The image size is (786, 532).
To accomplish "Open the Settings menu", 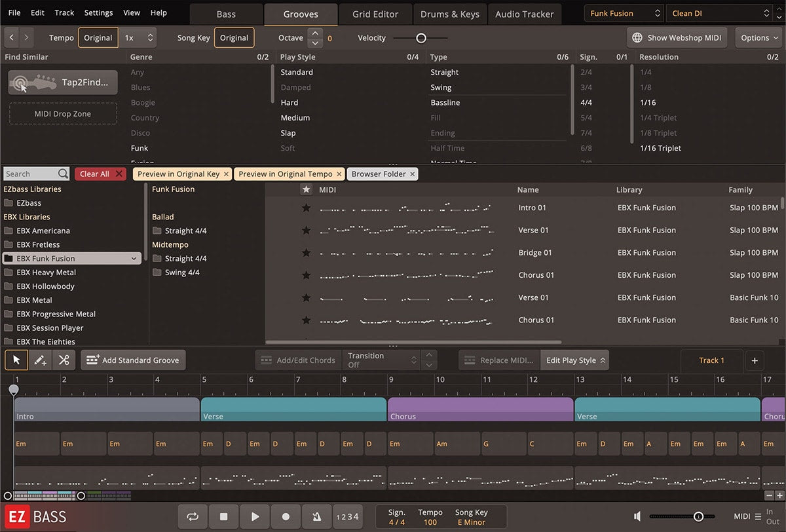I will pos(98,12).
